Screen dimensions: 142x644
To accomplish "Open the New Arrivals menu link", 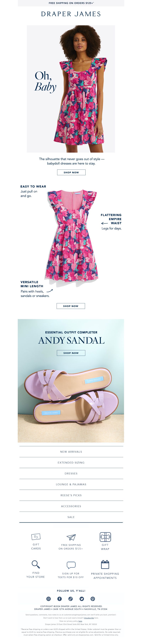I will (x=71, y=452).
